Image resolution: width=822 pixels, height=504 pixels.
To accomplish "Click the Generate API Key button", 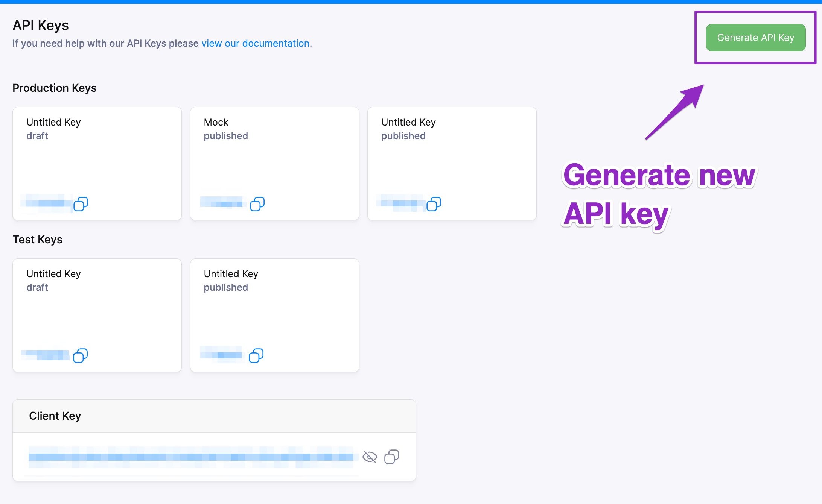I will [x=755, y=37].
